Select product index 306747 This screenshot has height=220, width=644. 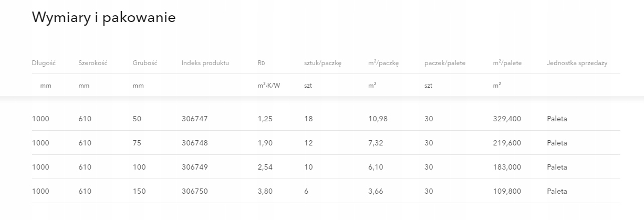tap(195, 119)
